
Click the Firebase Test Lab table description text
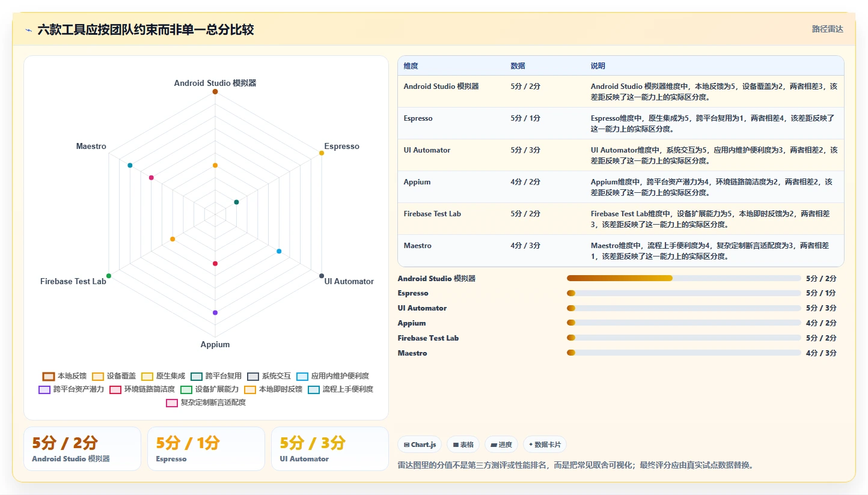pyautogui.click(x=711, y=219)
